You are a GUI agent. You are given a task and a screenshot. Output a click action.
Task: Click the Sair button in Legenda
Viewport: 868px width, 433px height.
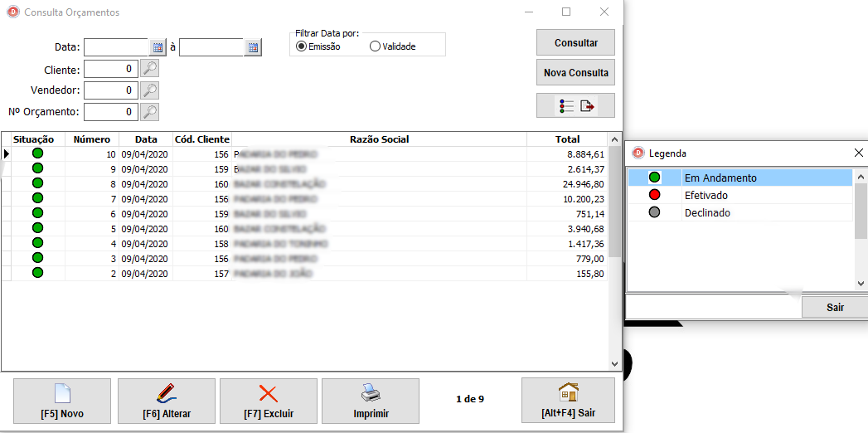835,307
